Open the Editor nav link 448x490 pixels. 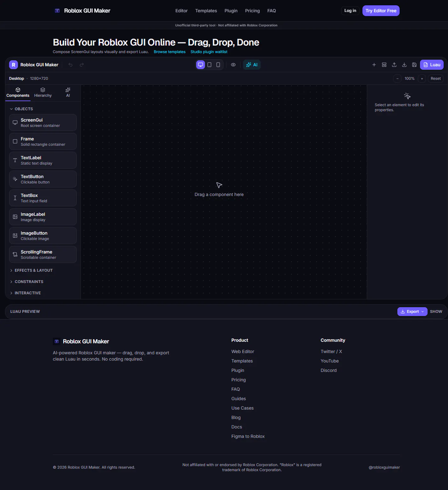(181, 11)
